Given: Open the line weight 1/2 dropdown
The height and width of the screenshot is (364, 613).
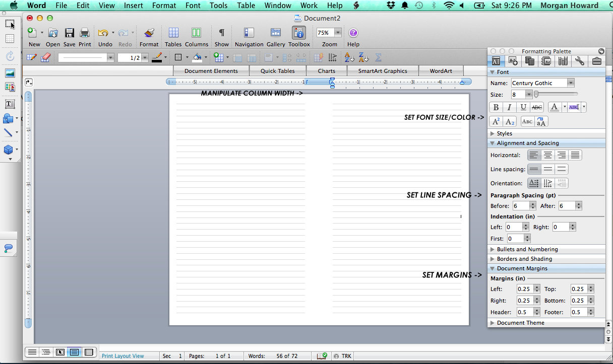Looking at the screenshot, I should (x=145, y=58).
